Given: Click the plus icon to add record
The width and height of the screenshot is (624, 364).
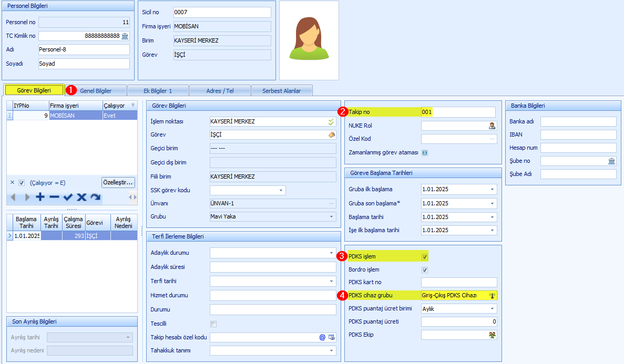Looking at the screenshot, I should 40,197.
